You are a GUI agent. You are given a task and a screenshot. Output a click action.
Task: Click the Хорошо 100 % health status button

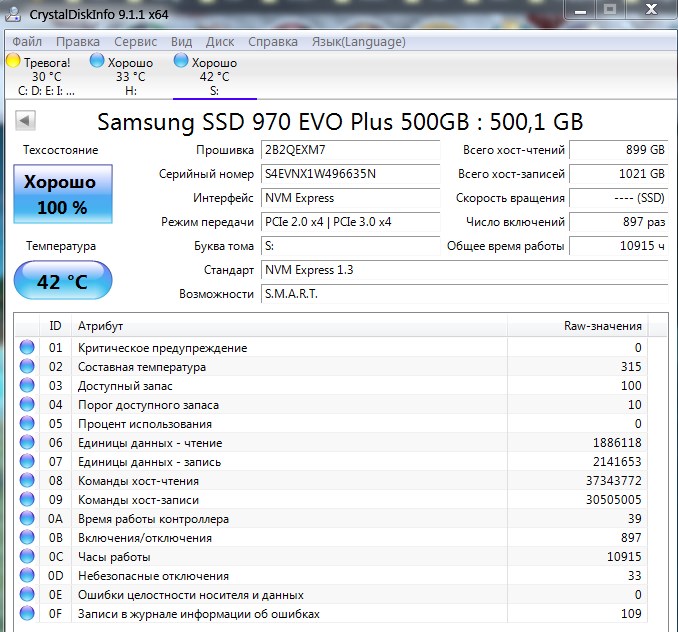tap(63, 194)
